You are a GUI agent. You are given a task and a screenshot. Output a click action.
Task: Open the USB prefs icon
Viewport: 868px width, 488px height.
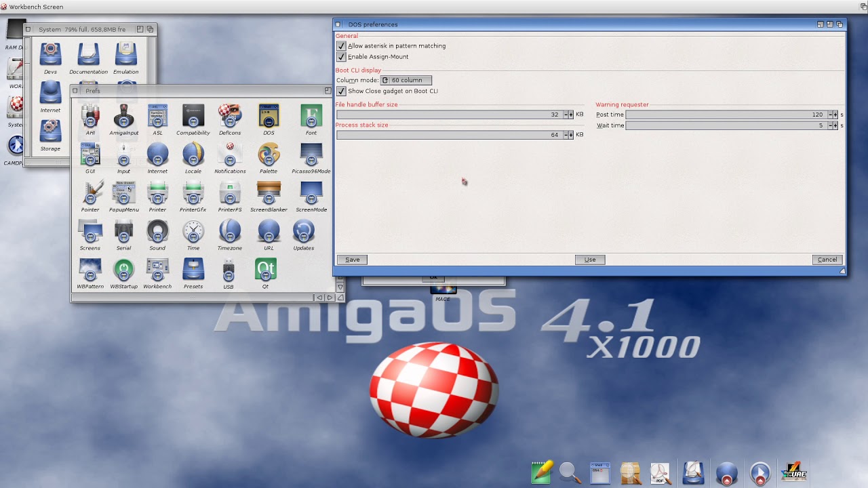tap(229, 270)
